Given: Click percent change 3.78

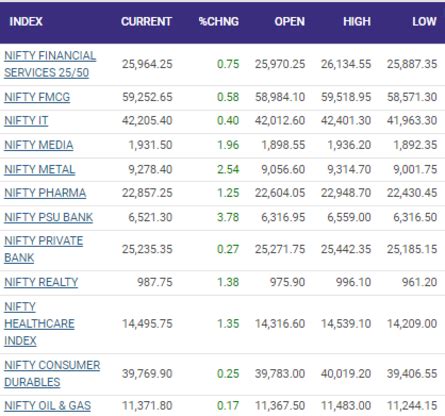Looking at the screenshot, I should click(228, 217).
